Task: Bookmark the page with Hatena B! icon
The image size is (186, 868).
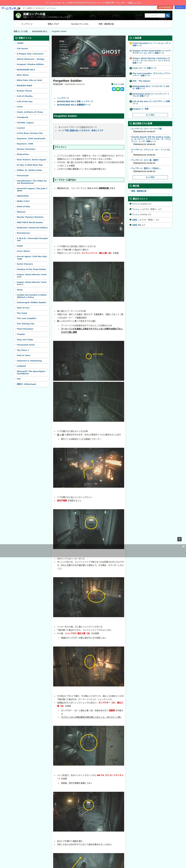Action: 122,89
